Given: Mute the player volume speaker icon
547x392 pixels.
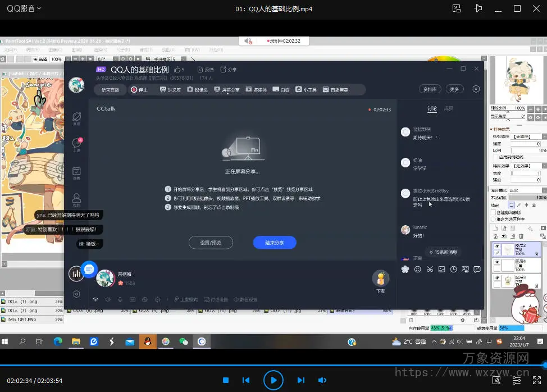Looking at the screenshot, I should coord(322,380).
